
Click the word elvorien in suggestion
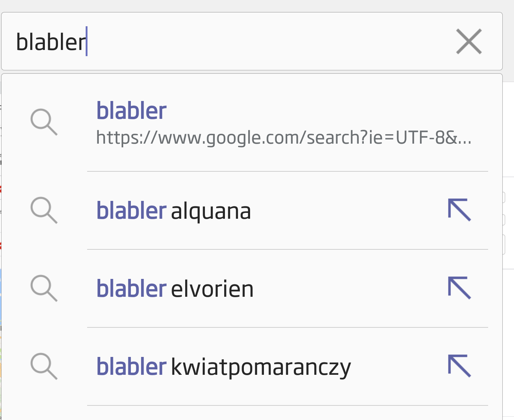[212, 289]
